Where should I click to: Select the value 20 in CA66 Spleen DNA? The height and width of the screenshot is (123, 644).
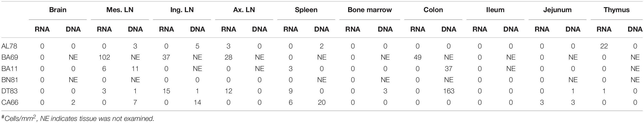[322, 102]
